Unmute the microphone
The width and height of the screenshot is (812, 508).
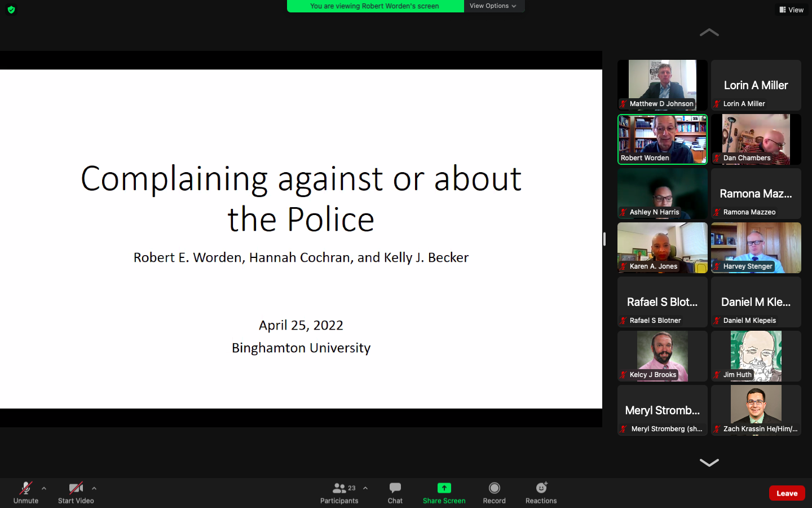pyautogui.click(x=26, y=492)
